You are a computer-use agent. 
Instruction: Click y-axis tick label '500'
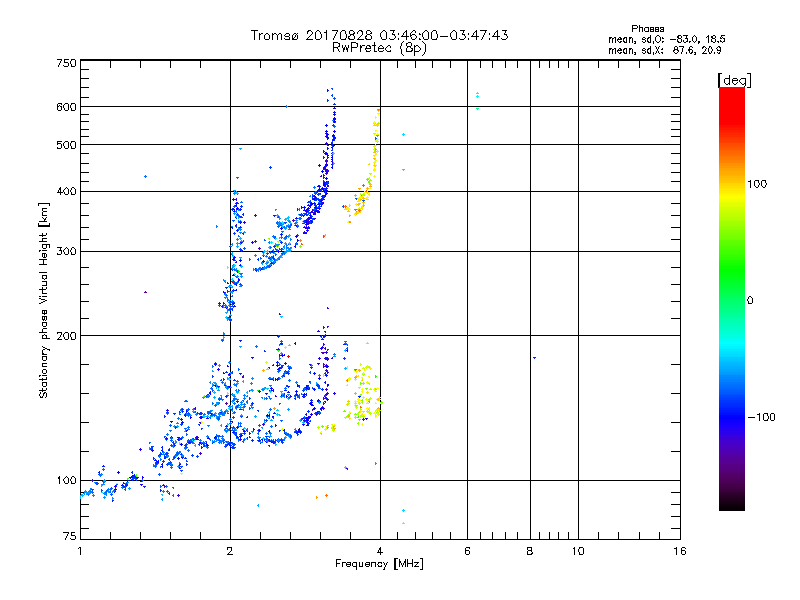point(66,145)
